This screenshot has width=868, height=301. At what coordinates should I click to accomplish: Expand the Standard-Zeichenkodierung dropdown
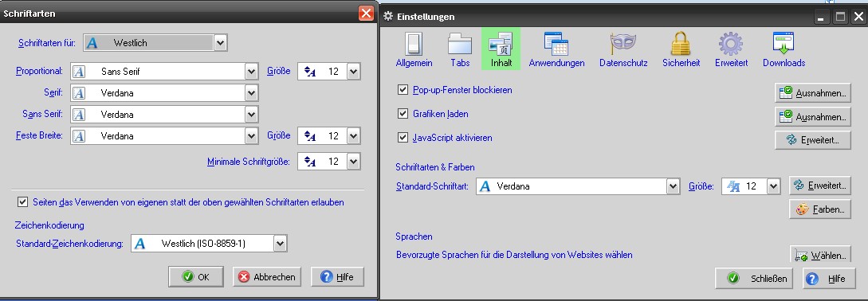click(281, 243)
